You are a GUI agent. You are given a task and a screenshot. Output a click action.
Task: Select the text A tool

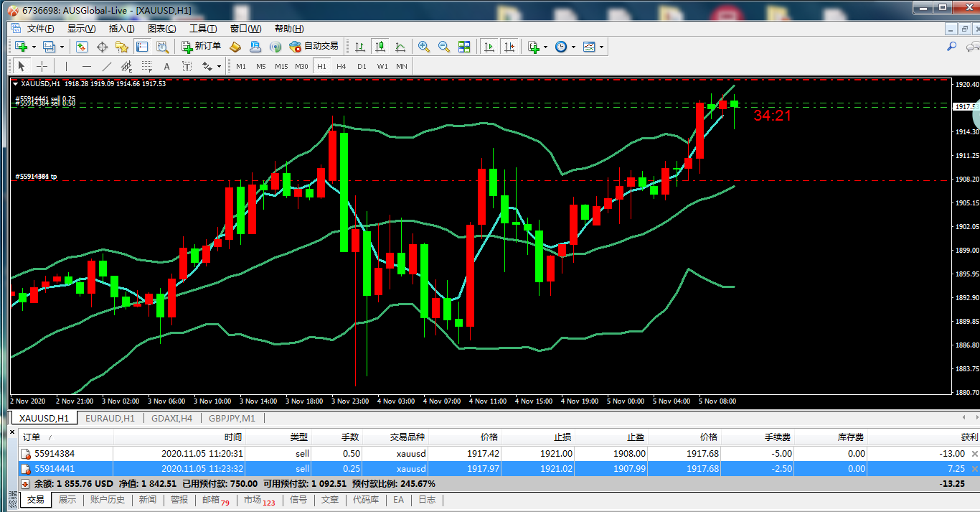coord(167,66)
